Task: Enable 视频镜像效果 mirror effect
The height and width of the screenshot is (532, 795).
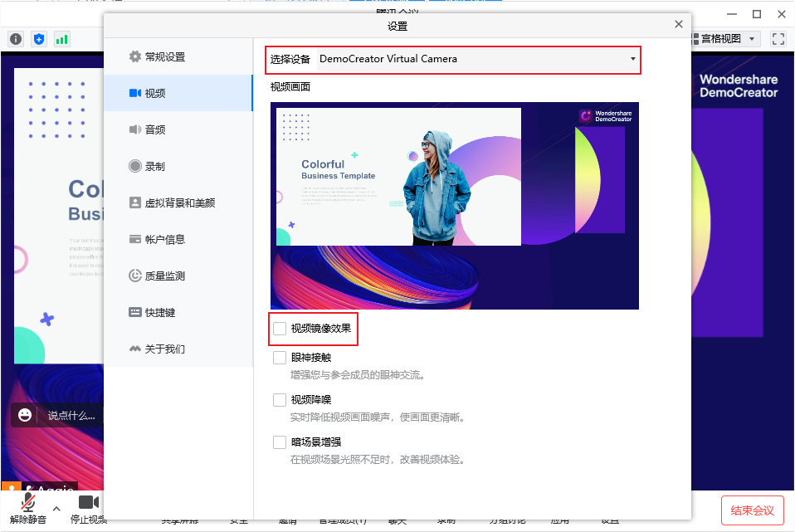Action: [x=280, y=329]
